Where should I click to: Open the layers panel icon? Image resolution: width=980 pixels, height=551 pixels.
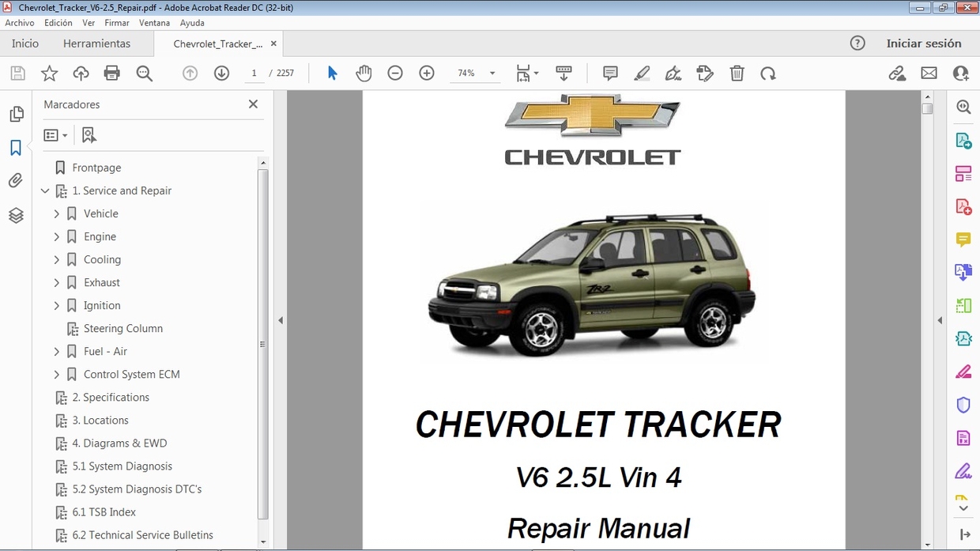coord(16,215)
